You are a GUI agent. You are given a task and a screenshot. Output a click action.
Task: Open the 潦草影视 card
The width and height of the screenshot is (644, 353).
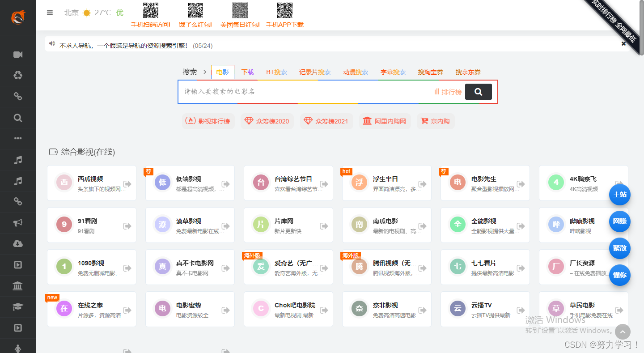click(190, 225)
